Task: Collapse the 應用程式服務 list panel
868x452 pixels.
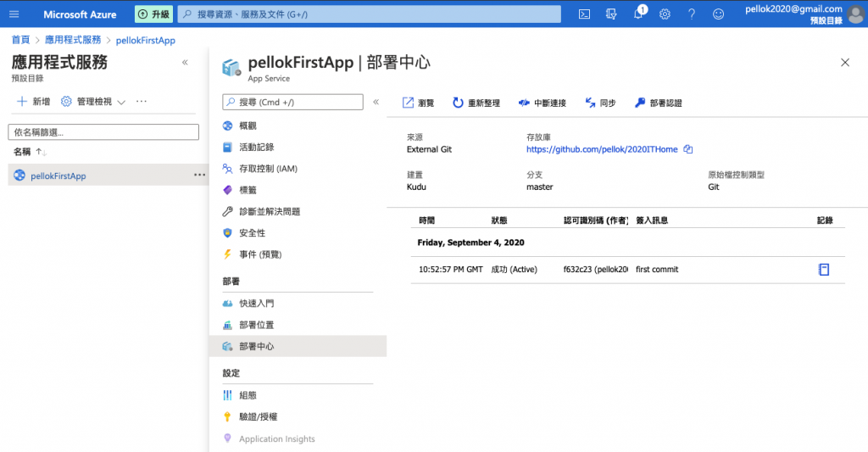Action: pos(185,62)
